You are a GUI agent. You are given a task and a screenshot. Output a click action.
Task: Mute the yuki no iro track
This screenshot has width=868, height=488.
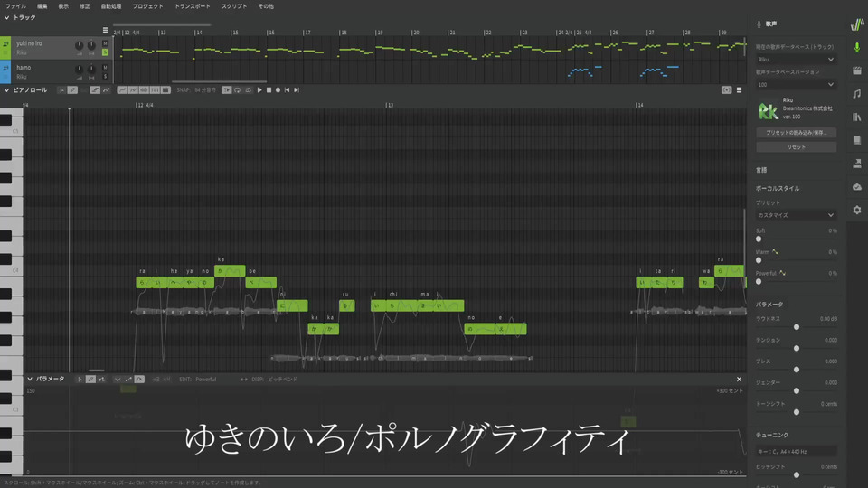click(105, 43)
